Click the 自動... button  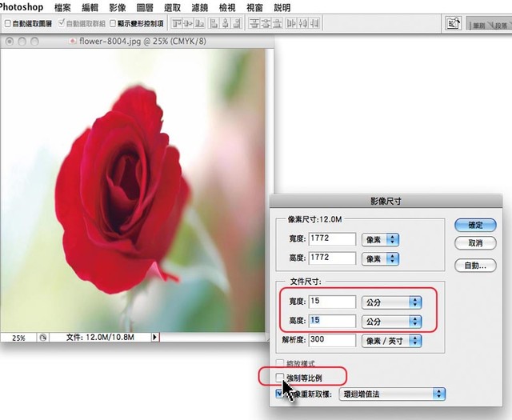[475, 265]
